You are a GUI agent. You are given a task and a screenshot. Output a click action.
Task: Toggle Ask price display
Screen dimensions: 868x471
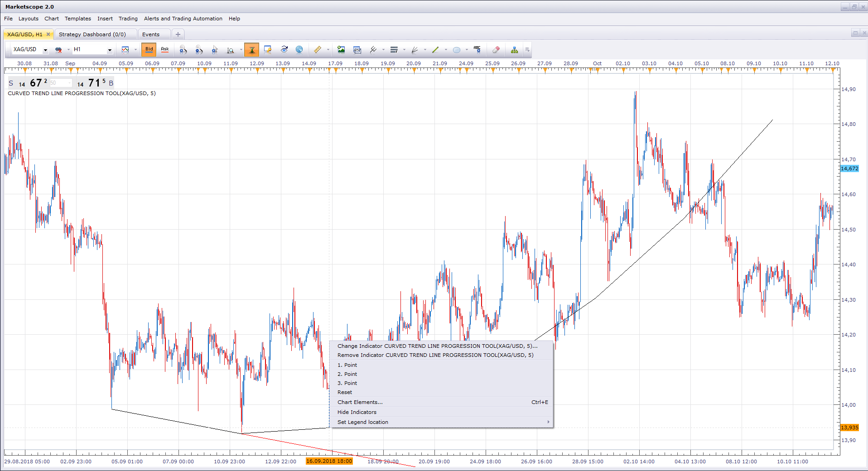pos(165,50)
